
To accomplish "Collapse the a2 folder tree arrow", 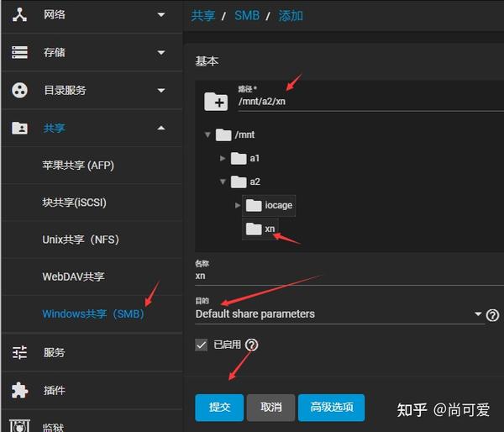I will [223, 182].
